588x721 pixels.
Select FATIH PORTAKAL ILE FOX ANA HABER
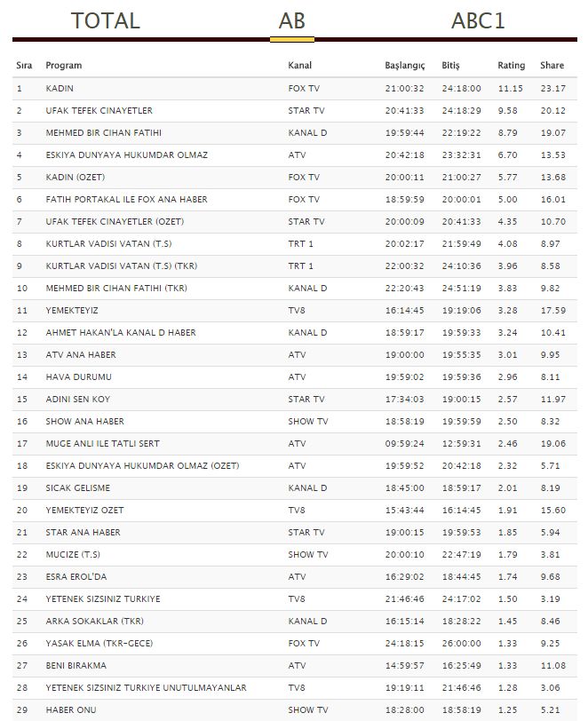pyautogui.click(x=126, y=199)
